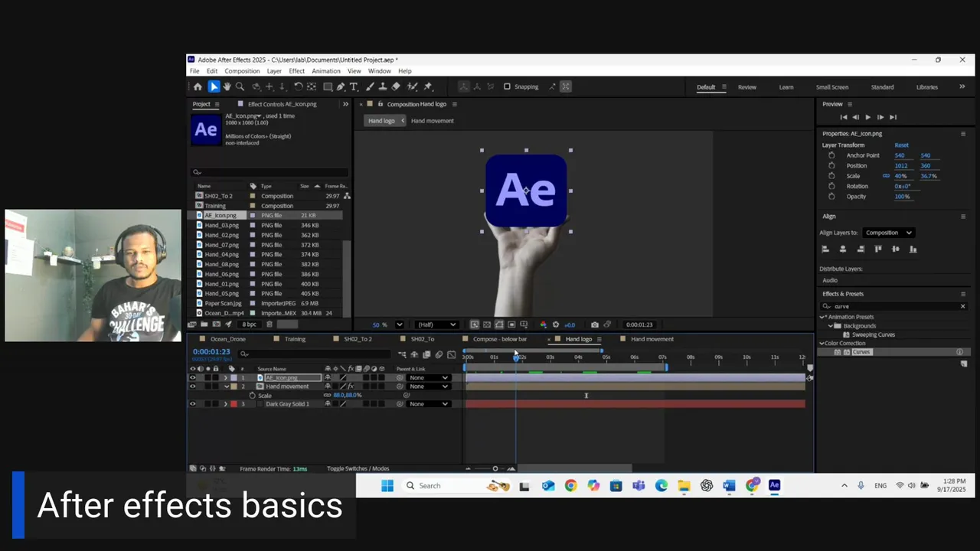Open the viewer resolution (Half) dropdown
980x551 pixels.
pyautogui.click(x=437, y=324)
